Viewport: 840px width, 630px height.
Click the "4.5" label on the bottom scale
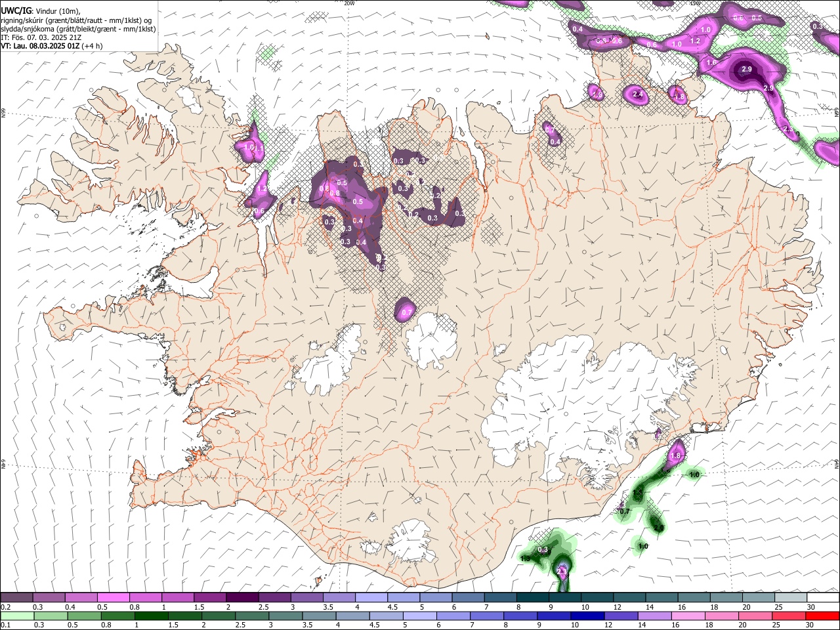pyautogui.click(x=375, y=625)
